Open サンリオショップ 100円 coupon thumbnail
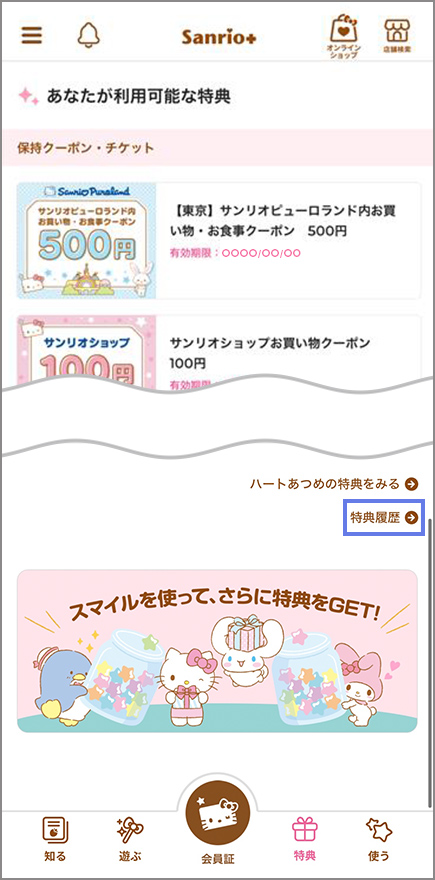 pos(86,353)
